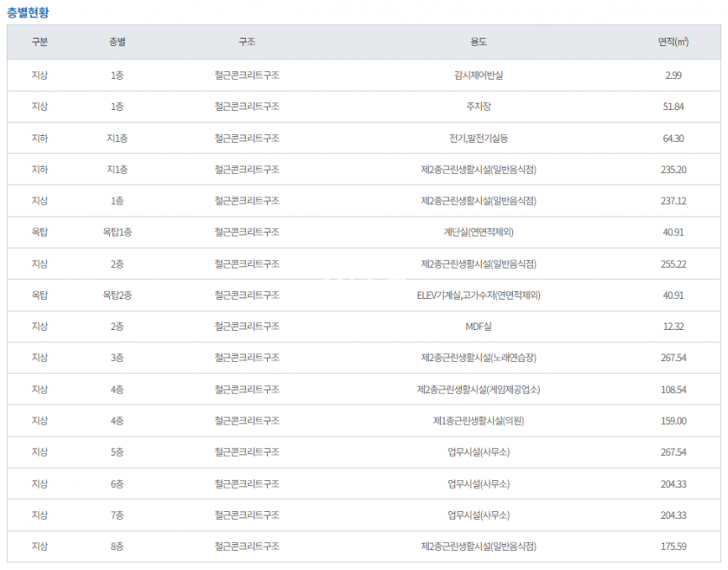Select the 제2종근린생활시설(노래연습장) cell
This screenshot has width=728, height=570.
point(478,358)
